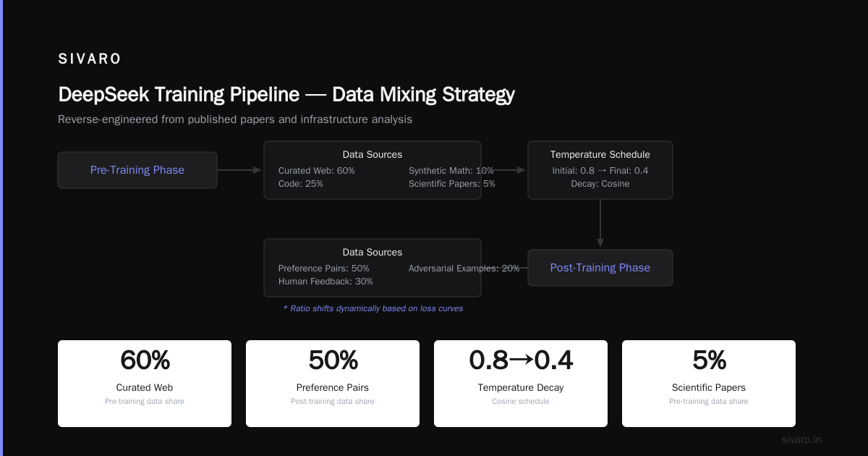Open the 50% Preference Pairs stat card
This screenshot has width=868, height=456.
coord(333,384)
